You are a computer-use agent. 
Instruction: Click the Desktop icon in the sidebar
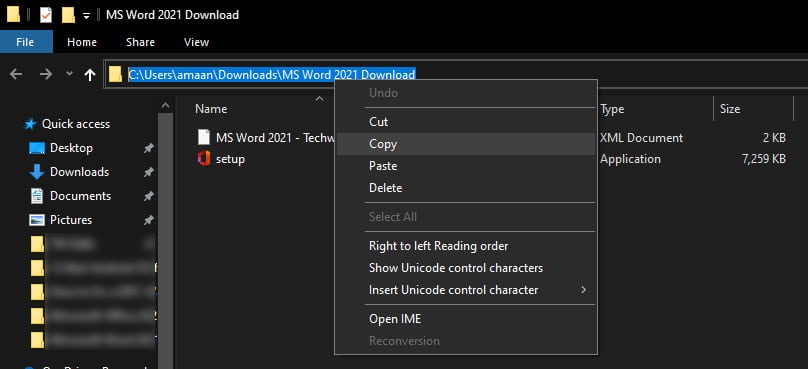click(37, 148)
